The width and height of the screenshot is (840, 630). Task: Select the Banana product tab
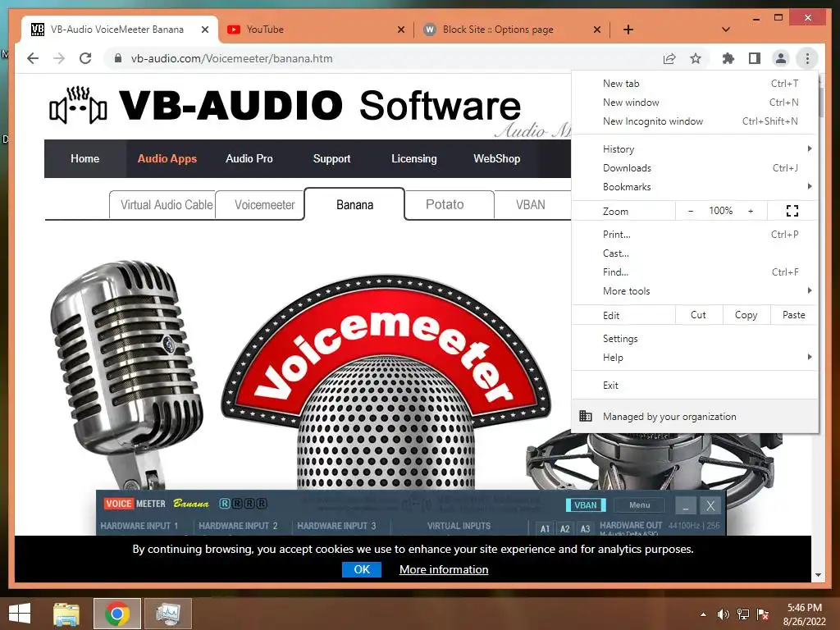pyautogui.click(x=354, y=204)
